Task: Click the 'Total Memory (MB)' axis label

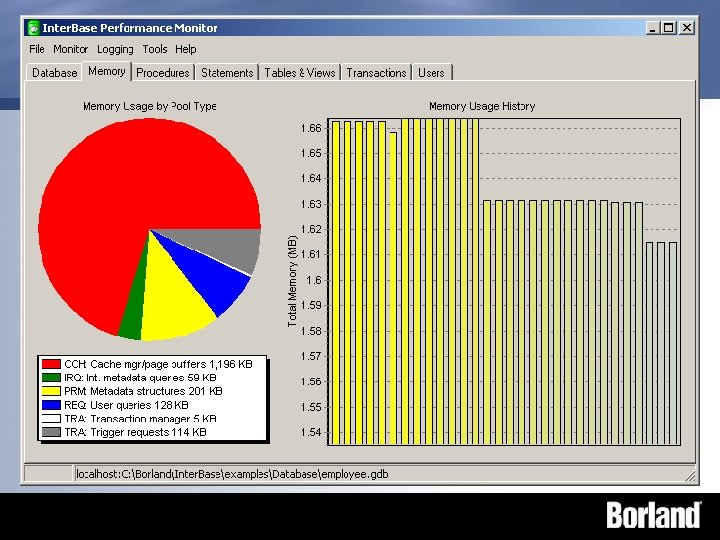Action: point(292,281)
